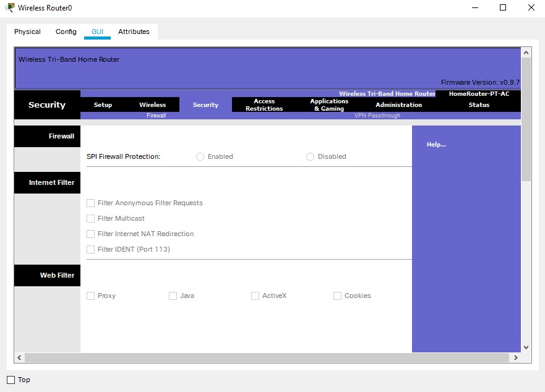Click the vertical scrollbar down arrow

526,347
